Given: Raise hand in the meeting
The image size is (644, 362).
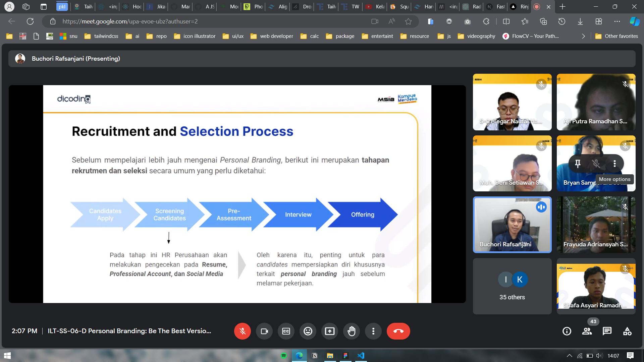Looking at the screenshot, I should 352,331.
